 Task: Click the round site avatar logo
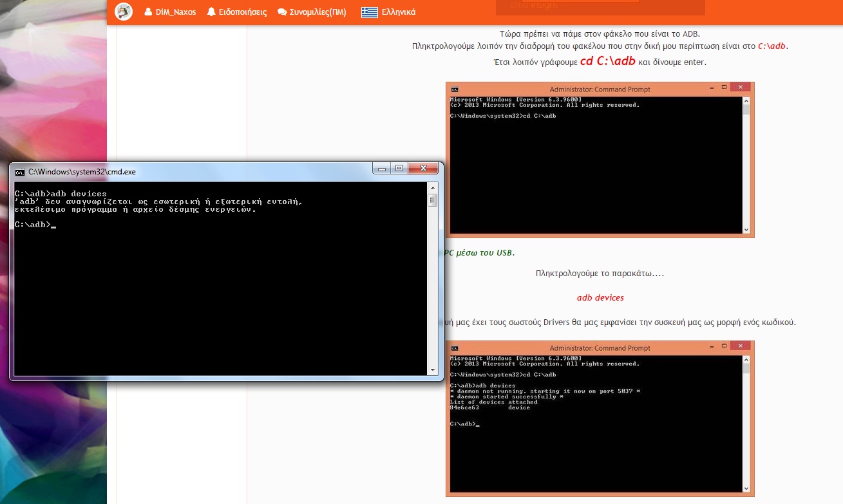(124, 12)
